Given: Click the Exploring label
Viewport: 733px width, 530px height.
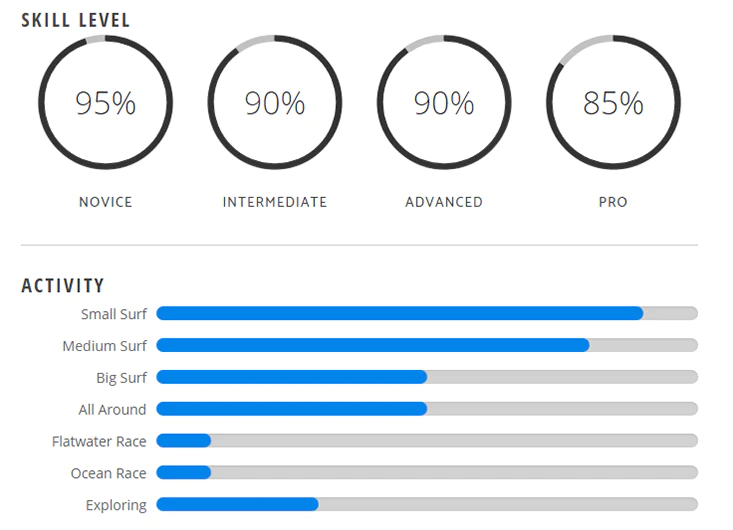Looking at the screenshot, I should (116, 505).
